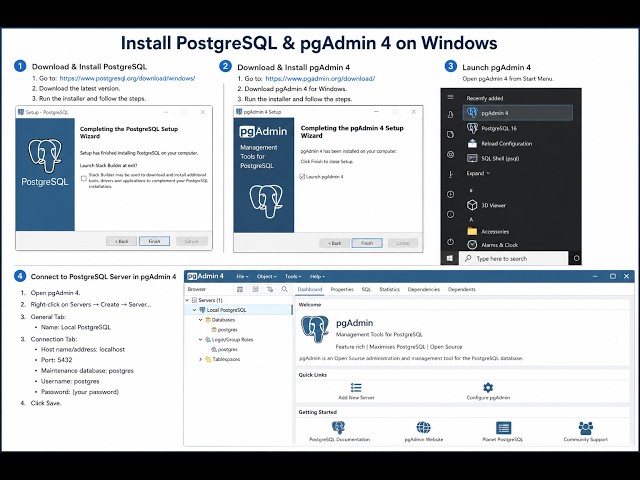Click Search Objects magnifier in Browser toolbar
640x480 pixels.
284,289
